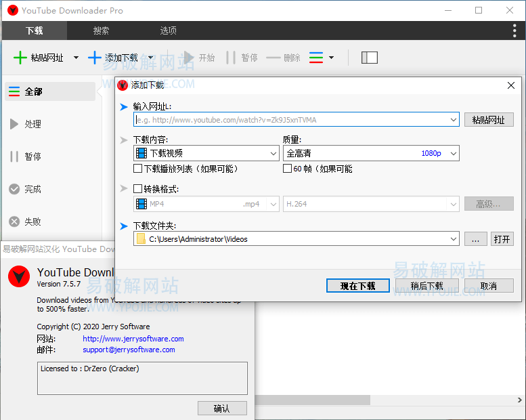Click the red logo in About dialog

[x=19, y=276]
